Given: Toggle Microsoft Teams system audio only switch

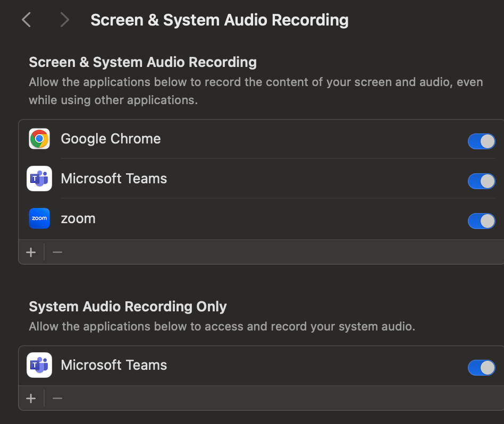Looking at the screenshot, I should (482, 368).
